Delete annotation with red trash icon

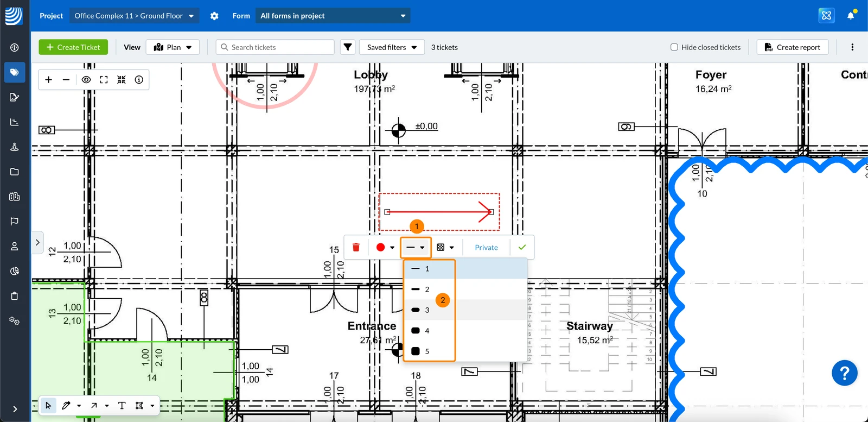click(x=356, y=247)
